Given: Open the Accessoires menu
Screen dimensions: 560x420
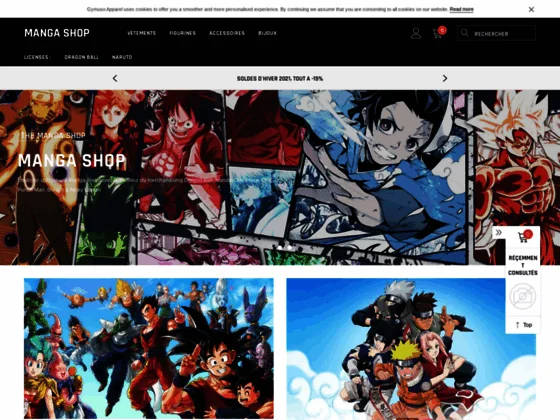Looking at the screenshot, I should pos(227,33).
